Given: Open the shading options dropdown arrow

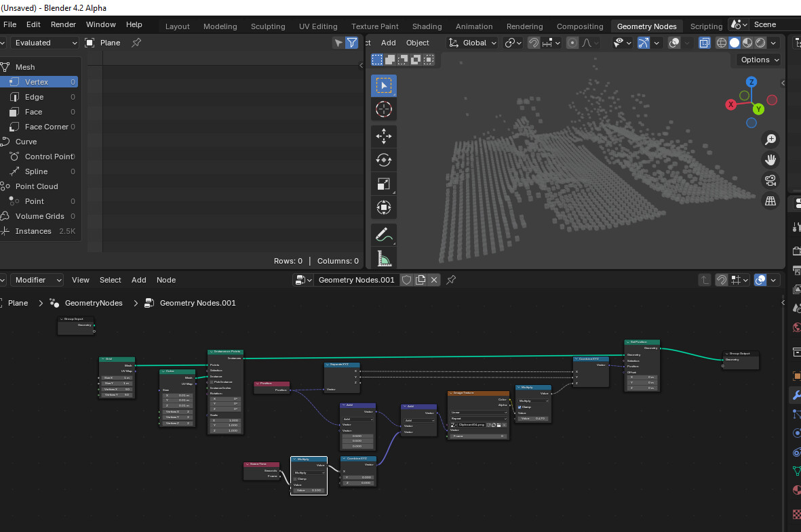Looking at the screenshot, I should coord(773,43).
